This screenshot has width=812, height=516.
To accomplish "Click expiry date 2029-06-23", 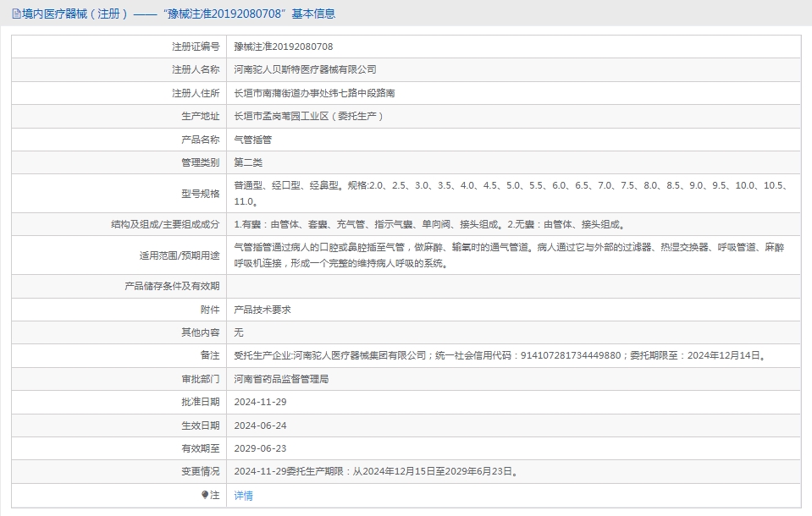I will [260, 448].
